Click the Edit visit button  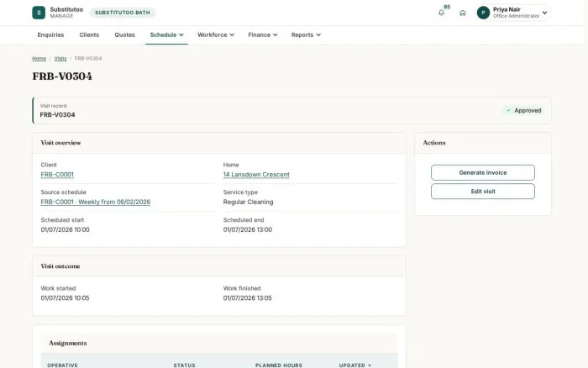click(483, 192)
